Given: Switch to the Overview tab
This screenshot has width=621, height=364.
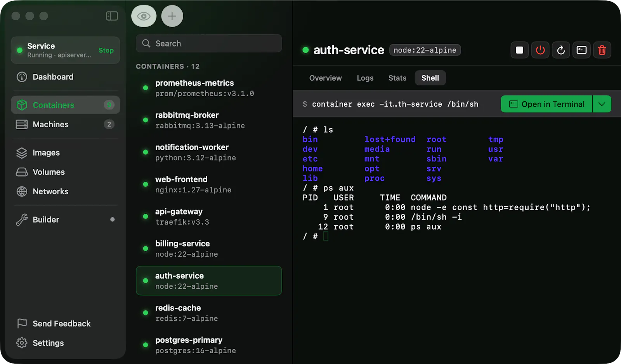Looking at the screenshot, I should (x=325, y=78).
